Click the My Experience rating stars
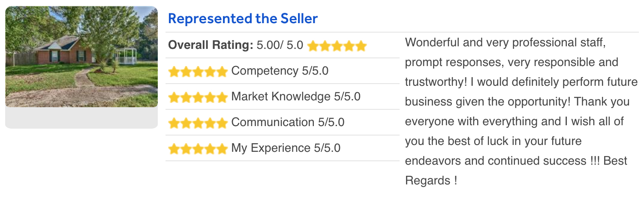This screenshot has width=644, height=211. pos(198,149)
